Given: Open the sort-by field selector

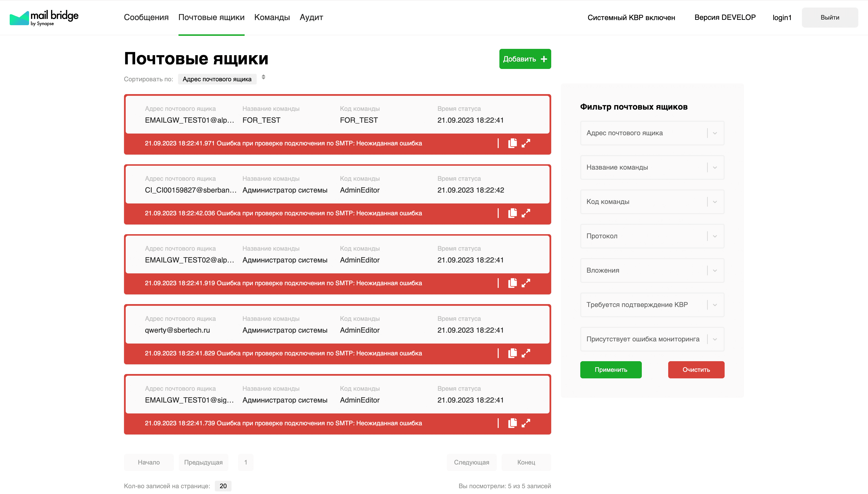Looking at the screenshot, I should (x=217, y=79).
